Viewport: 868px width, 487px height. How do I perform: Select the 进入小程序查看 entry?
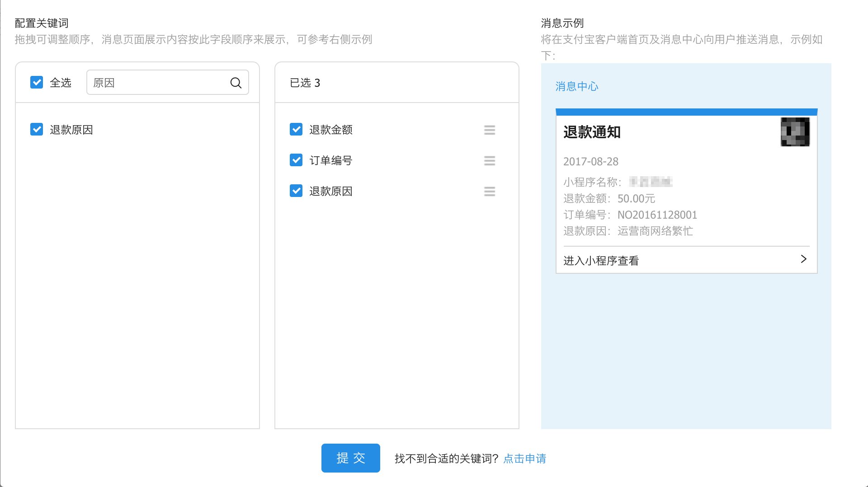(601, 261)
